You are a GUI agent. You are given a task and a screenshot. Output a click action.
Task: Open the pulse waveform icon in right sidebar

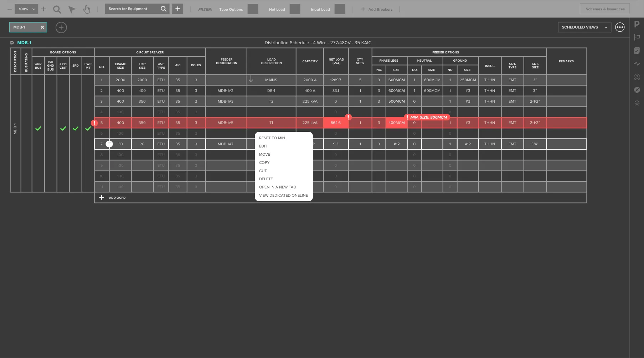tap(637, 64)
